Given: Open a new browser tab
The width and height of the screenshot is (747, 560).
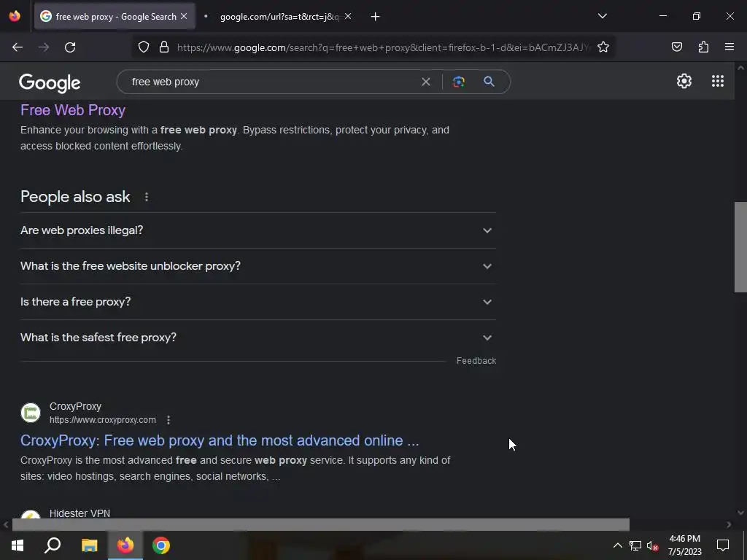Looking at the screenshot, I should 376,17.
